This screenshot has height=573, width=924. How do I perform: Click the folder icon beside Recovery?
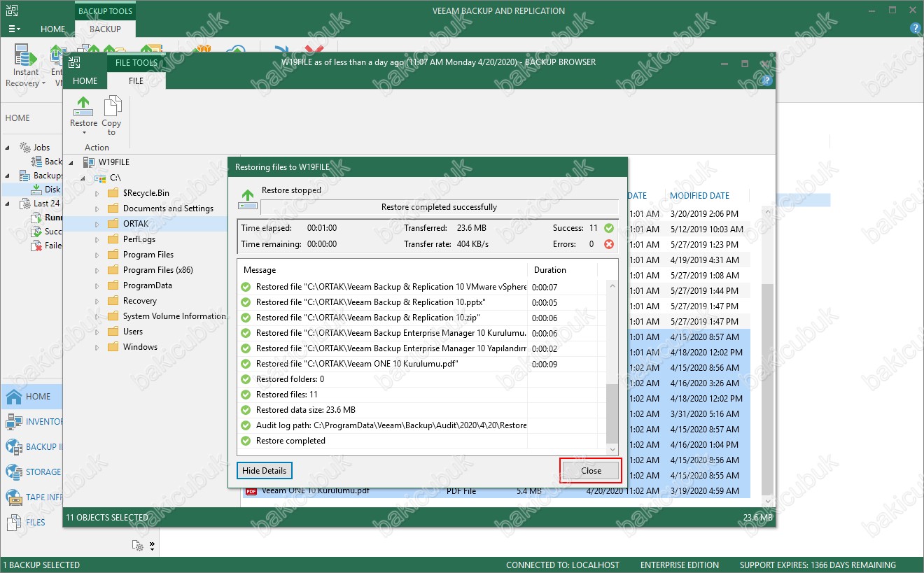(x=113, y=301)
